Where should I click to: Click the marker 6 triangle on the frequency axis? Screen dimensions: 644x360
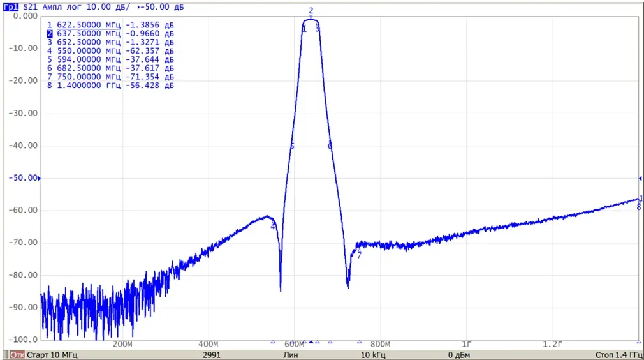(330, 342)
